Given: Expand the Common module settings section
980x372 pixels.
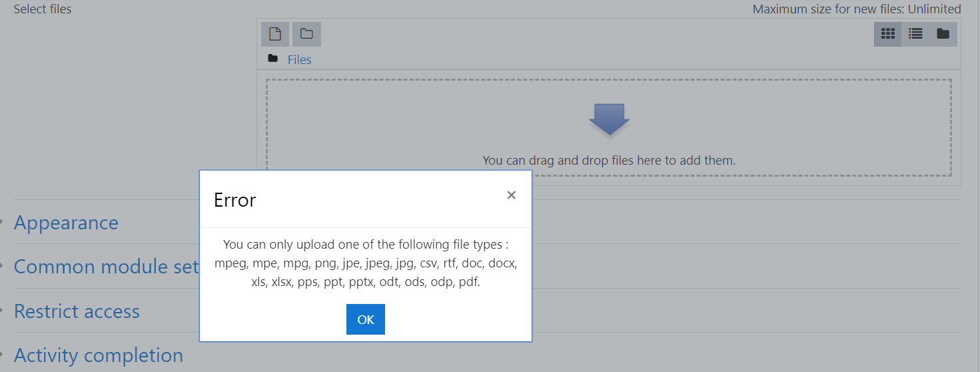Looking at the screenshot, I should point(107,267).
